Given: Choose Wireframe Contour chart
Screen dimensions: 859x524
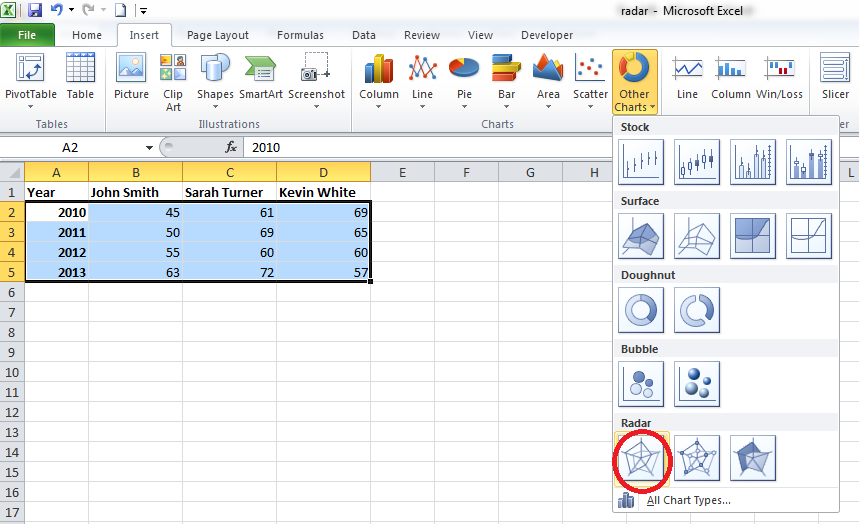Looking at the screenshot, I should [x=809, y=236].
